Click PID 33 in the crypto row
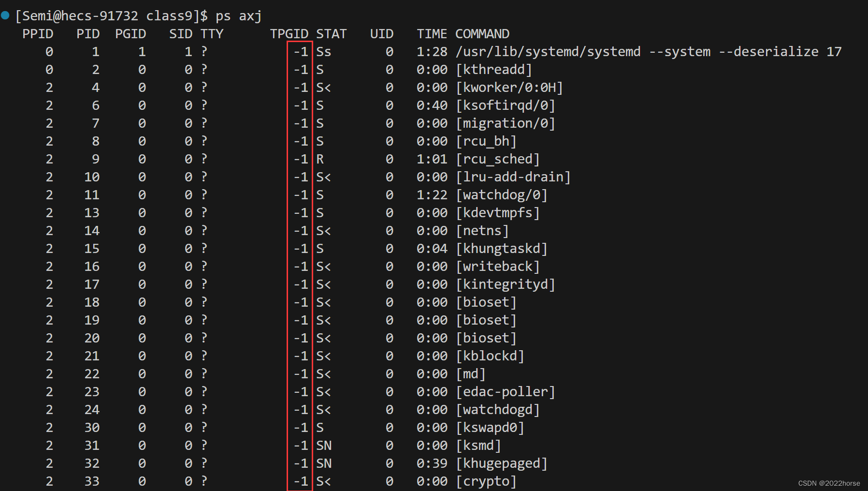 [92, 481]
